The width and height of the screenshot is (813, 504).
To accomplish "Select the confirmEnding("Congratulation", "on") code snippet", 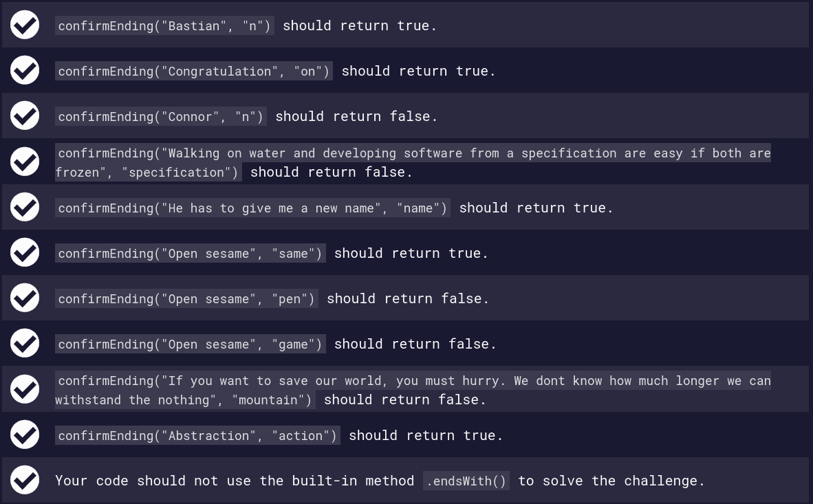I will point(194,71).
